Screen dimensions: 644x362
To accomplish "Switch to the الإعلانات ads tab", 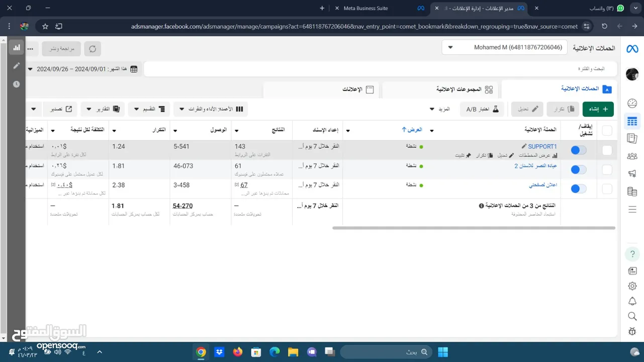I will (x=322, y=89).
